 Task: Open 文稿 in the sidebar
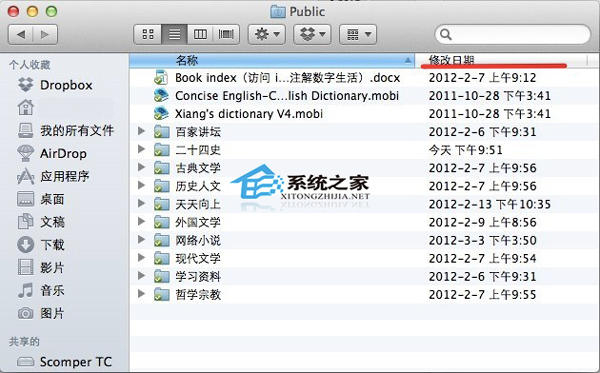(x=41, y=222)
